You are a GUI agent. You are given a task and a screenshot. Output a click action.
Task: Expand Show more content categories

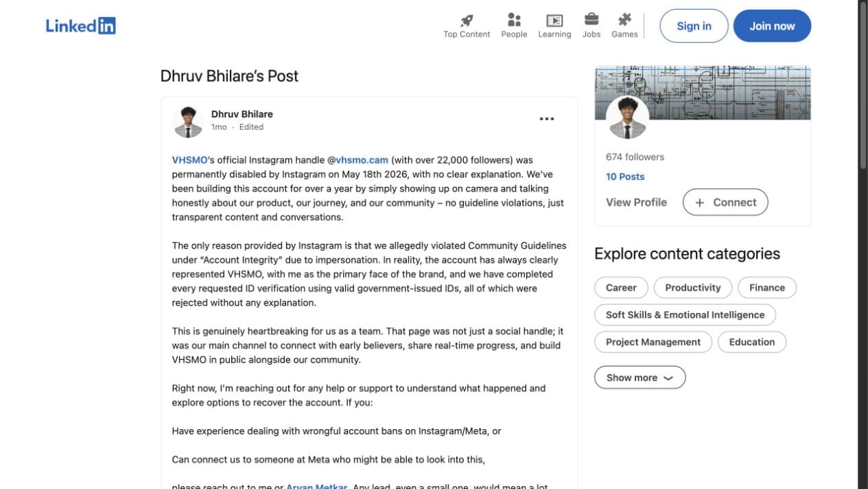pos(640,378)
